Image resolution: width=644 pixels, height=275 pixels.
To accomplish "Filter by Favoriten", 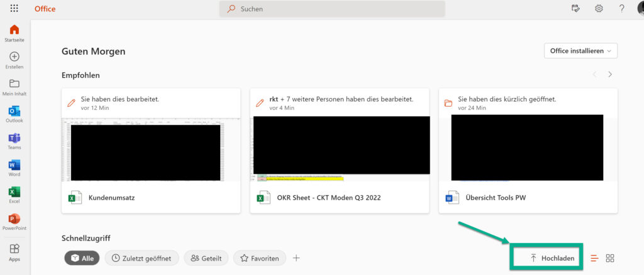I will 260,258.
